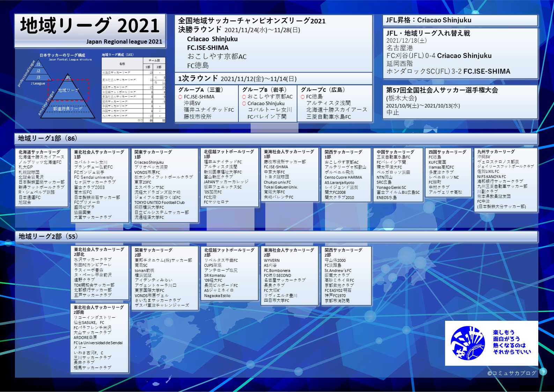This screenshot has width=554, height=392.
Task: Select the Japan Regional league 2021 subtitle
Action: point(124,42)
